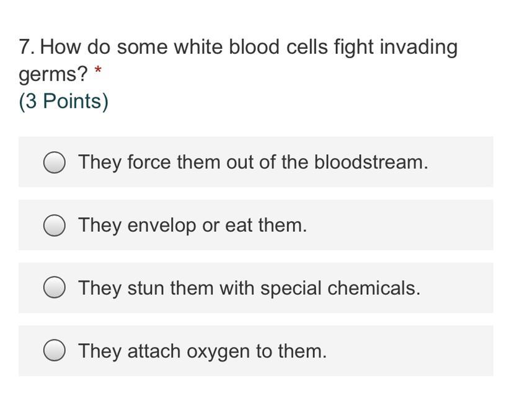
Task: Click the empty gray area of the bloodstream option row
Action: click(x=461, y=162)
